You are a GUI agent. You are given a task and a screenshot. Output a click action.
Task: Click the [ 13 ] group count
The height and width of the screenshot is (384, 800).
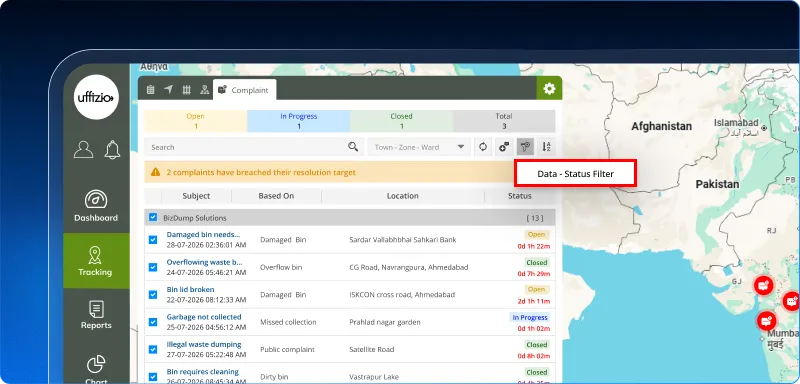coord(535,218)
